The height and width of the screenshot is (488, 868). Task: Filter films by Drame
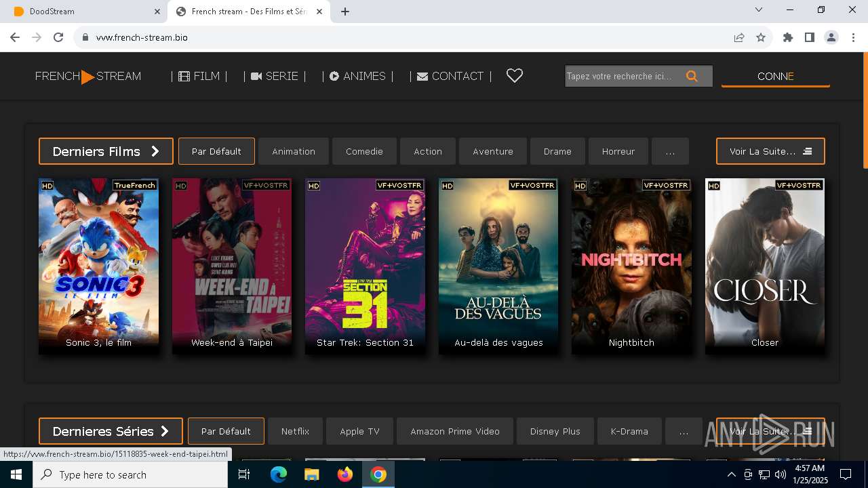coord(557,151)
